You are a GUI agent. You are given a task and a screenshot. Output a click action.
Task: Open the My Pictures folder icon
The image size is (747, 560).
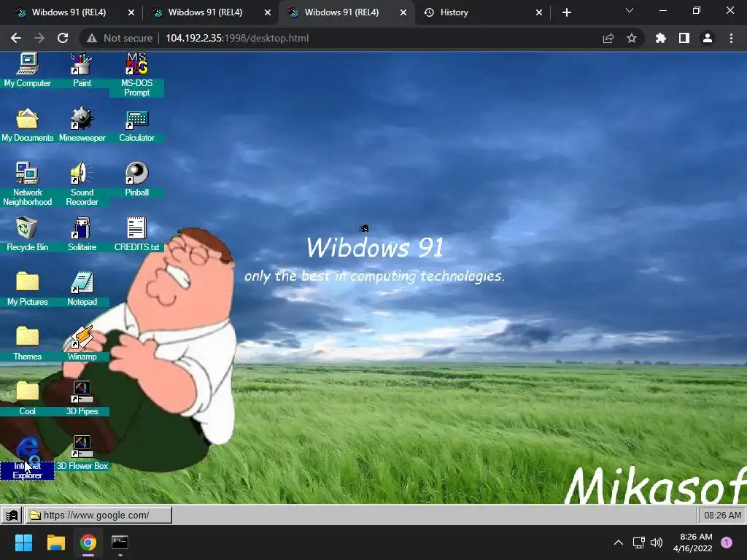(27, 289)
